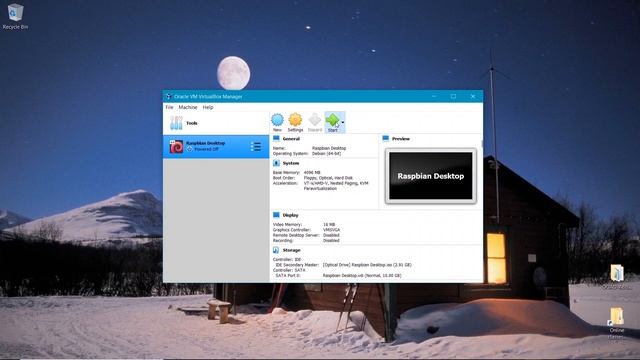The height and width of the screenshot is (360, 640).
Task: Click the Recording 'Disabled' value
Action: tap(331, 240)
